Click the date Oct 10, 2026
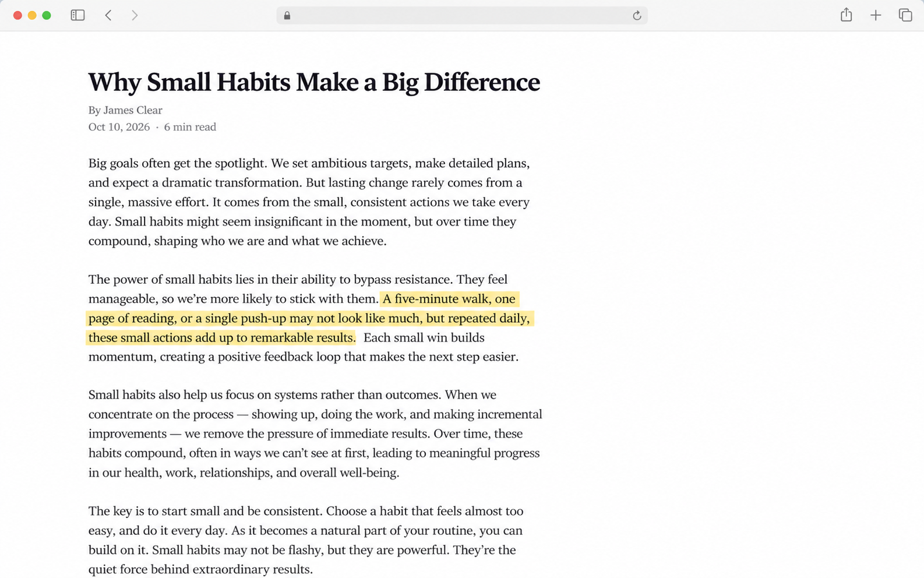 coord(119,127)
